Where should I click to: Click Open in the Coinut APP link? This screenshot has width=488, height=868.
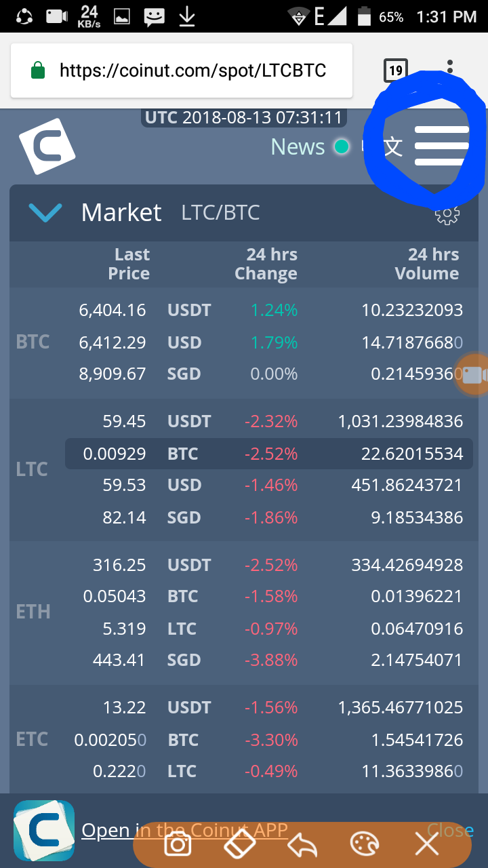click(x=184, y=831)
